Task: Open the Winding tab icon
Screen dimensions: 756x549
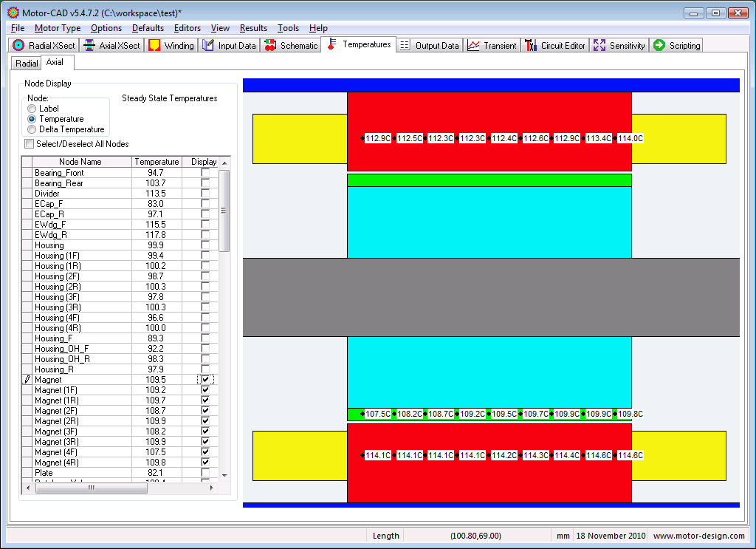Action: [x=154, y=45]
